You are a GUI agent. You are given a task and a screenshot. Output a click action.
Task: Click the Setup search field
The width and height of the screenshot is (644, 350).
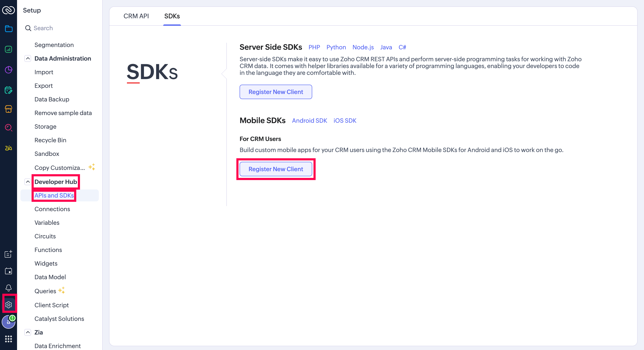(60, 28)
